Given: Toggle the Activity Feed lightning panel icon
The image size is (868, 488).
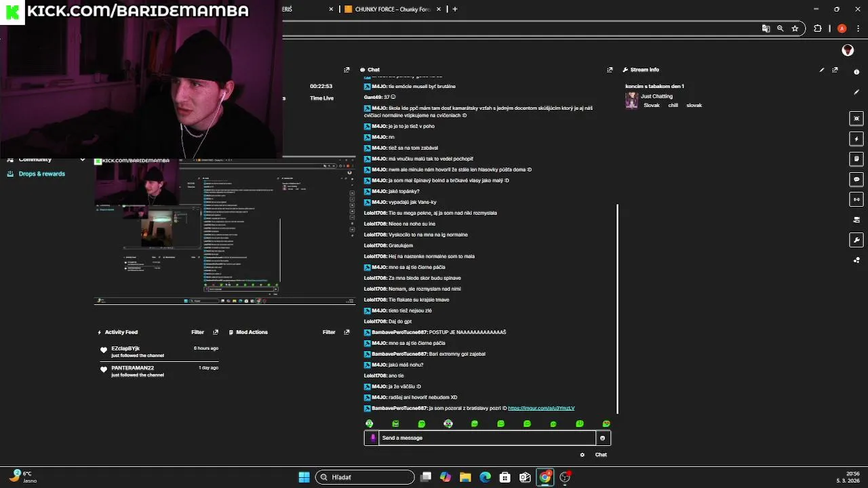Looking at the screenshot, I should [856, 139].
